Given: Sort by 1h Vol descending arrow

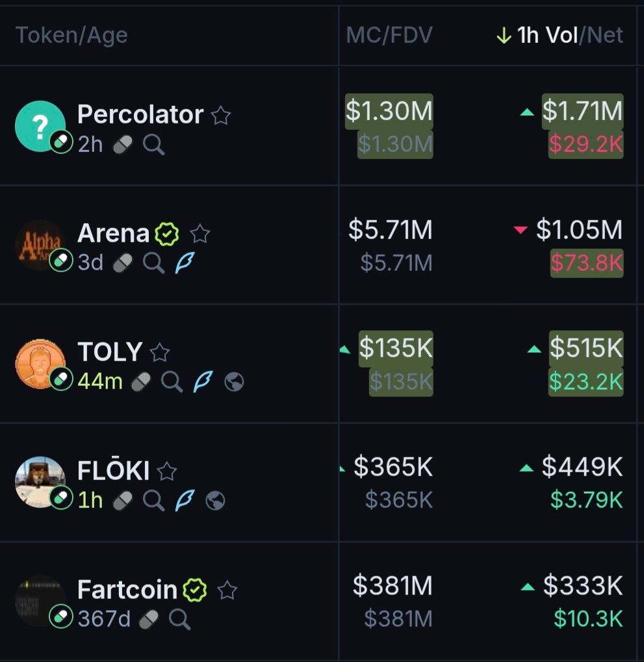Looking at the screenshot, I should tap(504, 36).
